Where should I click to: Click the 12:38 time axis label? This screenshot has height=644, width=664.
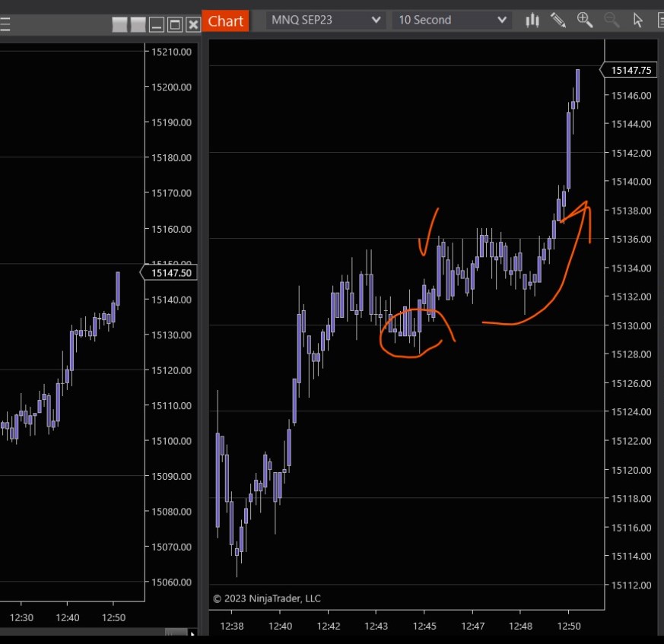232,626
